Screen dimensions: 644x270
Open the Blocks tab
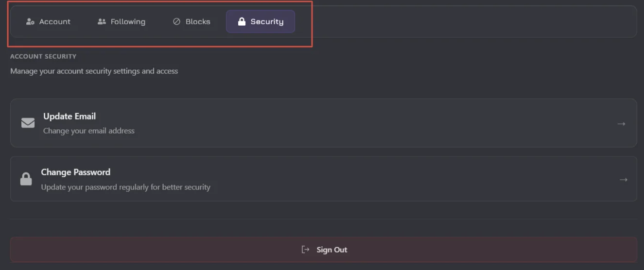click(x=192, y=22)
